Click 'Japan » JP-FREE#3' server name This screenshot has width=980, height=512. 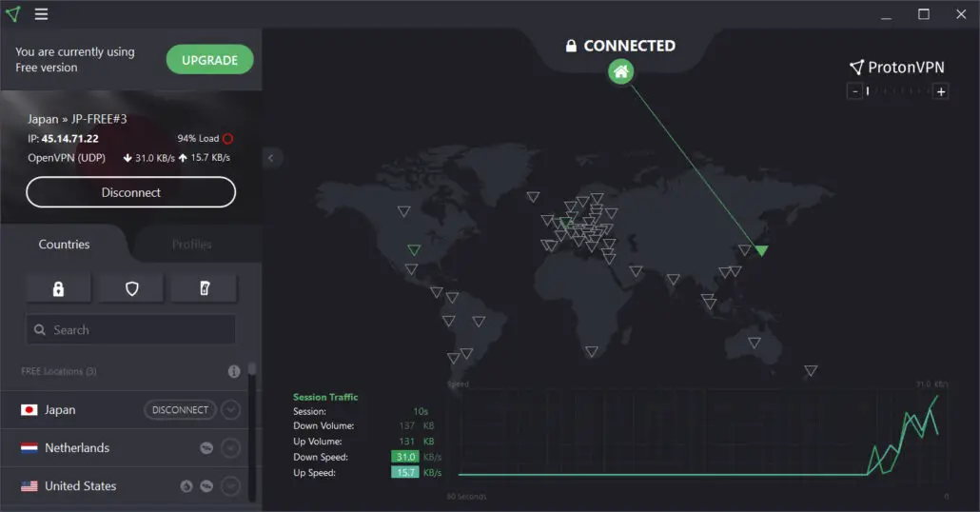(77, 119)
